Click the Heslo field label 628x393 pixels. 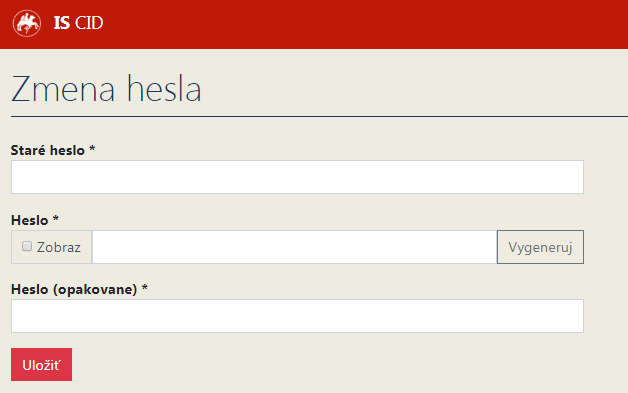coord(30,220)
